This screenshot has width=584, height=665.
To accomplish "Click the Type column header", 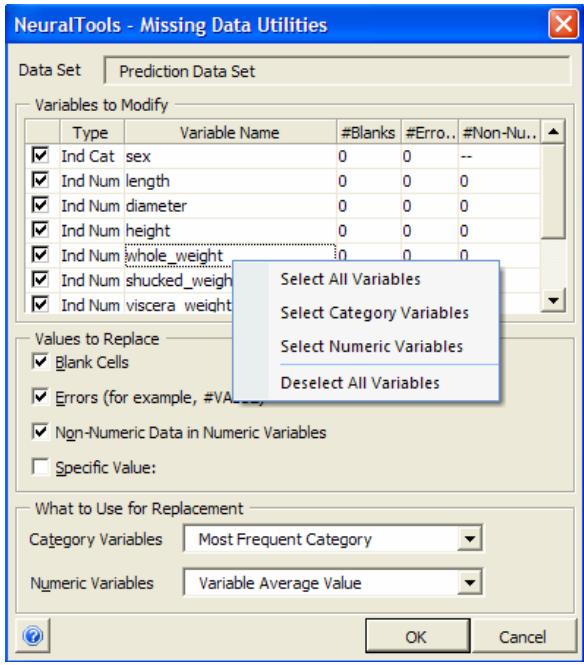I will click(92, 132).
